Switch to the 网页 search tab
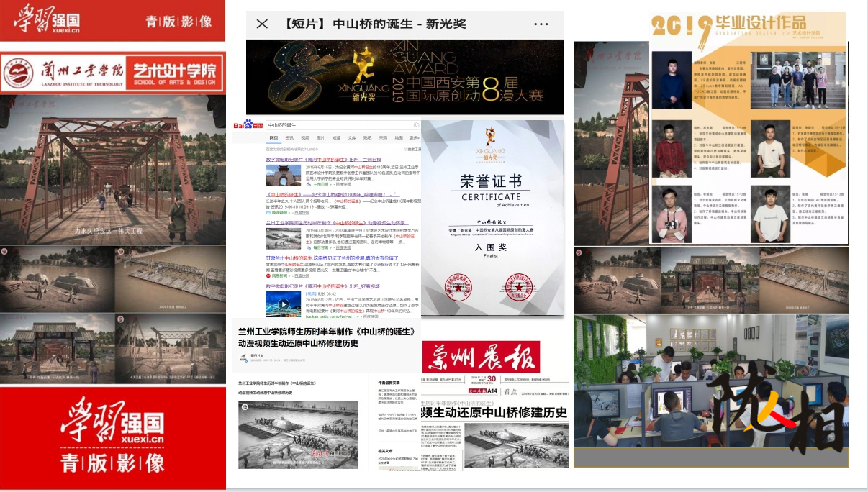 pos(273,137)
